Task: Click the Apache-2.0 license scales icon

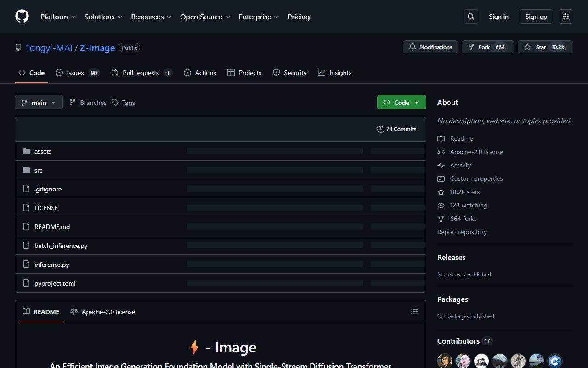Action: coord(441,152)
